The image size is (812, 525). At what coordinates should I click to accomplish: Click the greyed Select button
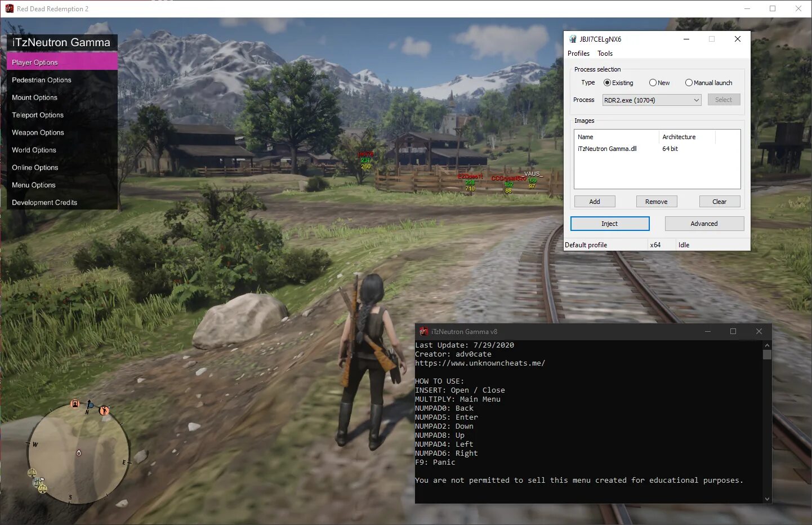[x=724, y=100]
